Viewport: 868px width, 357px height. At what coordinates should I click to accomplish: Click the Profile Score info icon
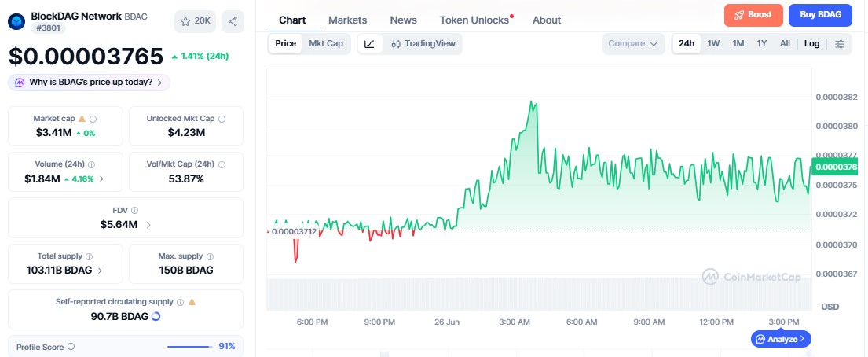(x=71, y=347)
